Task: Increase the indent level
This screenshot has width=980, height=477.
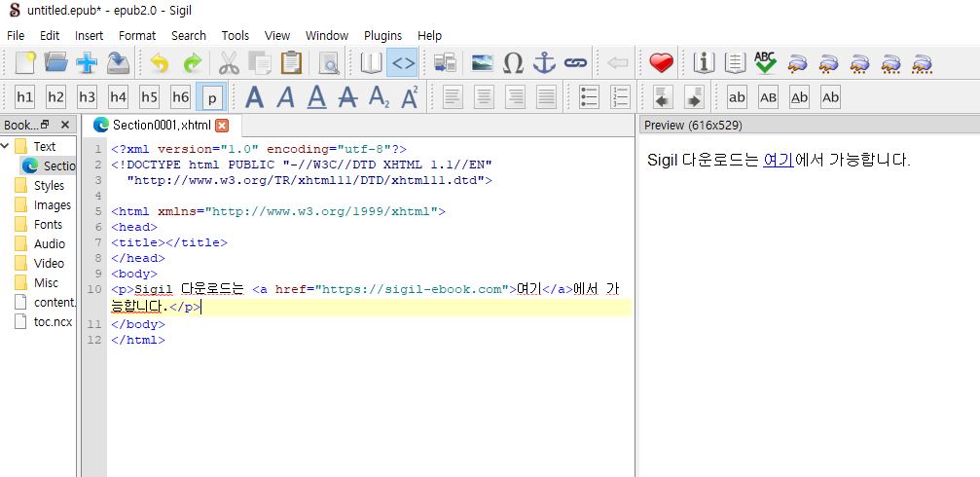Action: [x=694, y=97]
